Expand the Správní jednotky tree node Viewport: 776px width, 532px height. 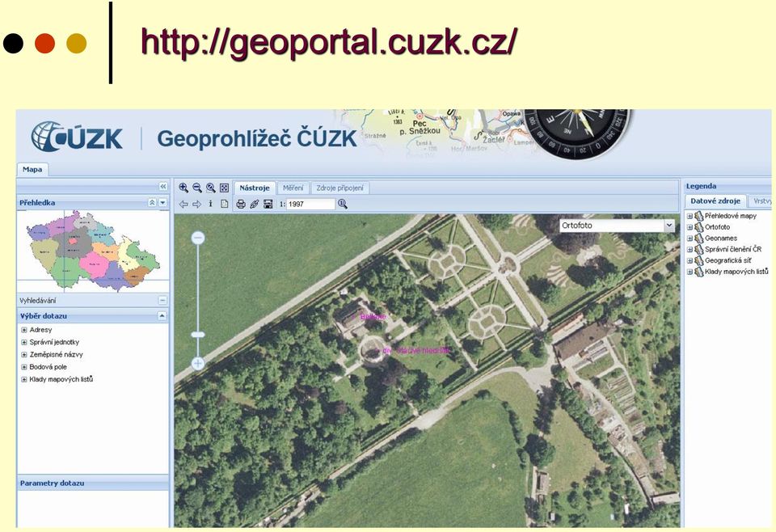pyautogui.click(x=23, y=342)
